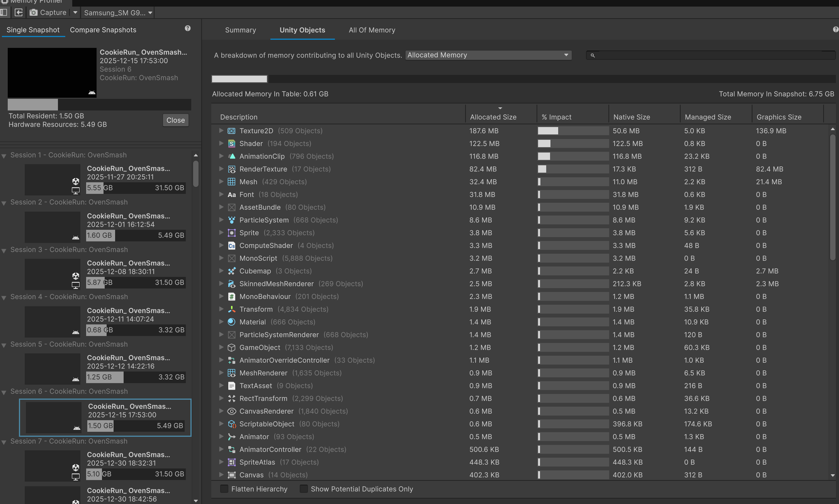
Task: Click the search magnifier icon
Action: coord(593,56)
